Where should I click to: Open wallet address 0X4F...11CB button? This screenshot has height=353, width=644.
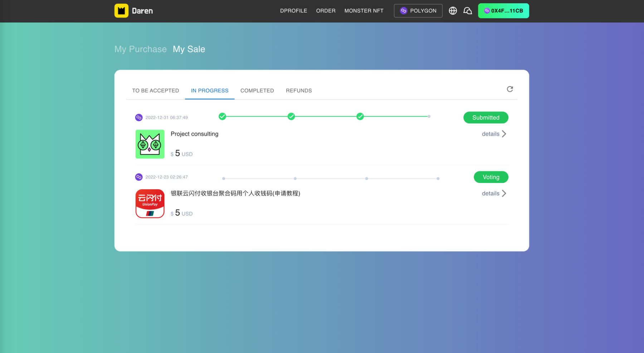(x=503, y=11)
